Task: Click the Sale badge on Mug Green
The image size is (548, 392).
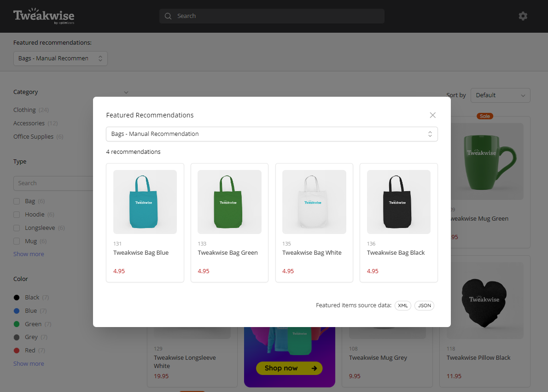Action: coord(485,116)
